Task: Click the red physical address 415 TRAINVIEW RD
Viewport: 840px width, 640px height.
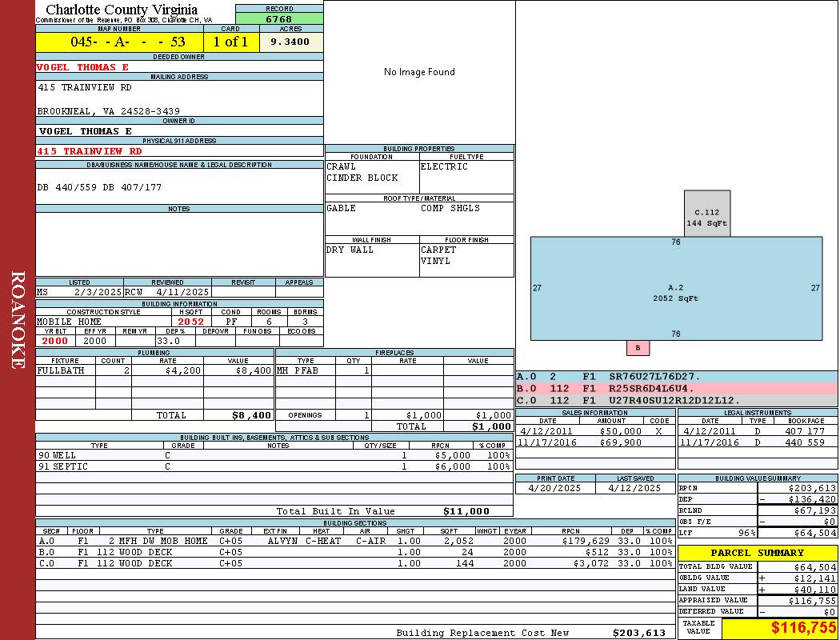Action: [90, 150]
